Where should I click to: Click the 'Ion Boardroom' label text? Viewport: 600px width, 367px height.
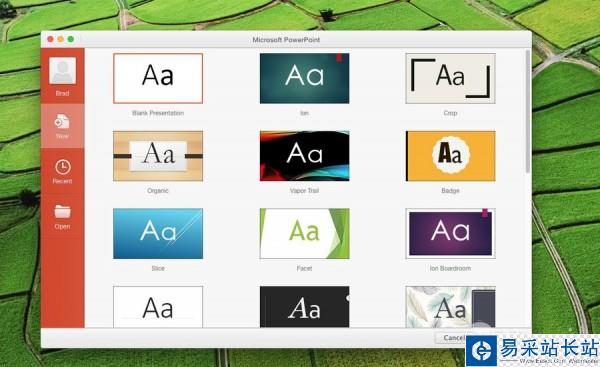450,268
